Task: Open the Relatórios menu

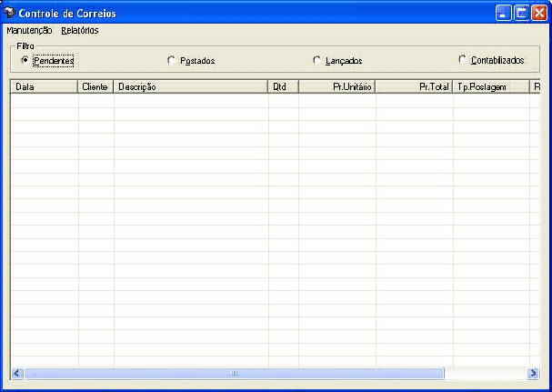Action: [80, 30]
